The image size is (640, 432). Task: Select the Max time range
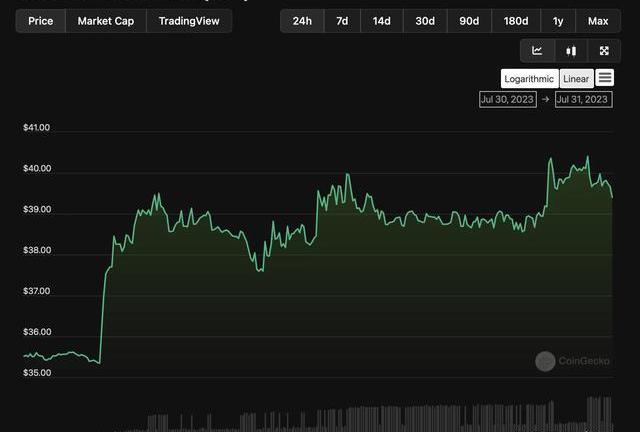[x=598, y=21]
